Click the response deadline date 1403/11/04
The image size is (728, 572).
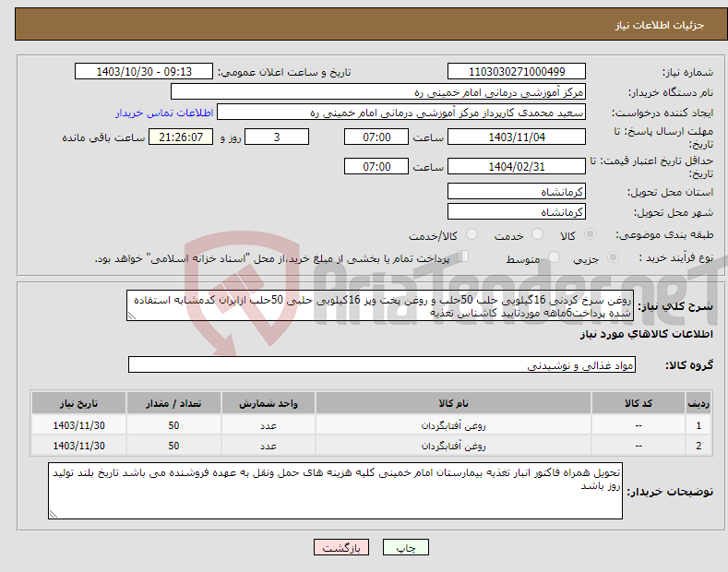[517, 137]
